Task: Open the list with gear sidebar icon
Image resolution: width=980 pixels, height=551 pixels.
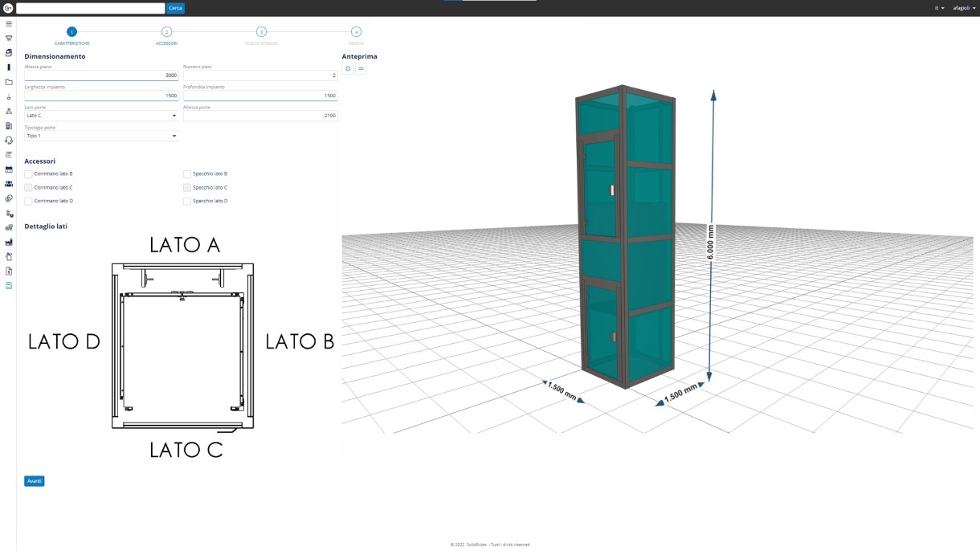Action: 9,213
